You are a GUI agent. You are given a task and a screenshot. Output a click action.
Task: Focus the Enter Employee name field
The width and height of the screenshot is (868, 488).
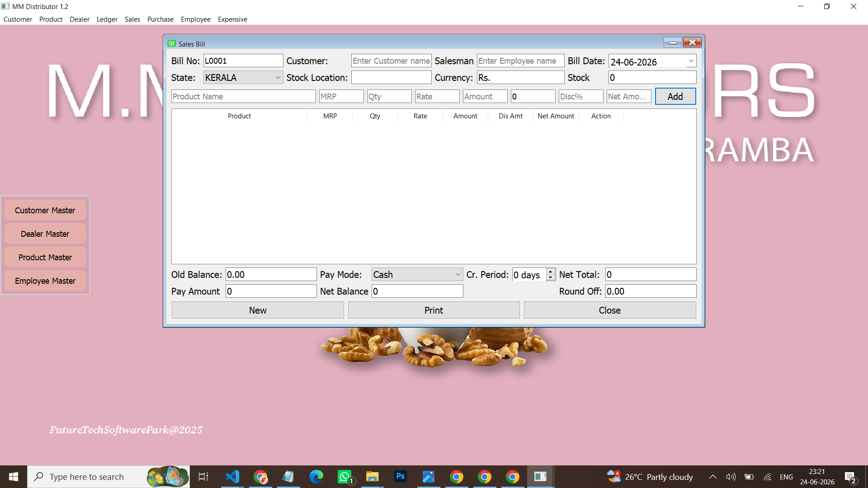(521, 61)
